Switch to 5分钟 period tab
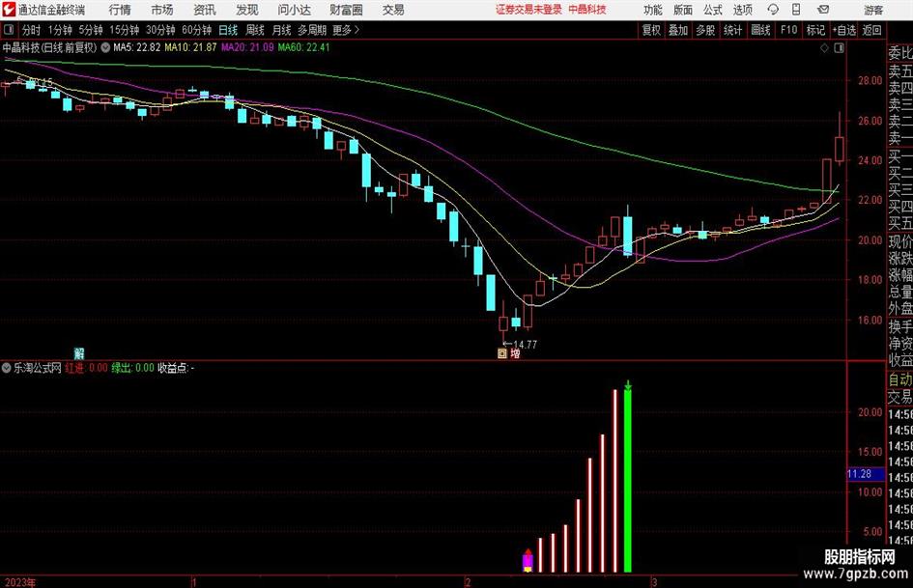 point(90,30)
